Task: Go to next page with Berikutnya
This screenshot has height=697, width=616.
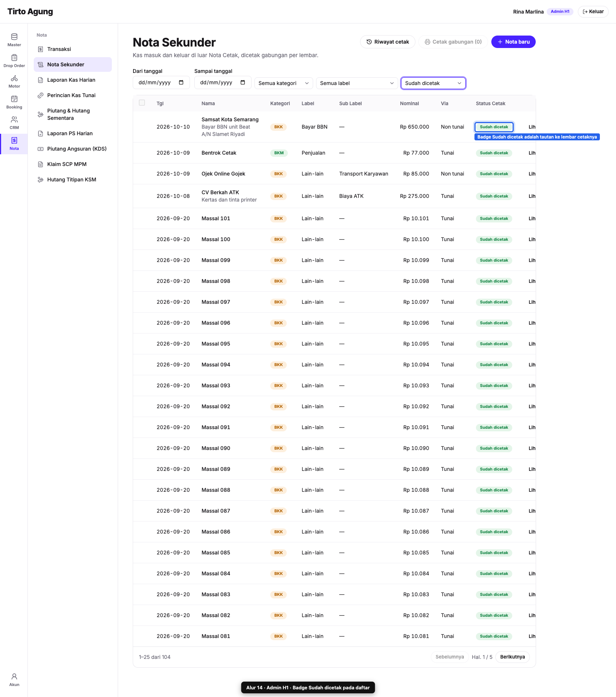Action: point(512,657)
